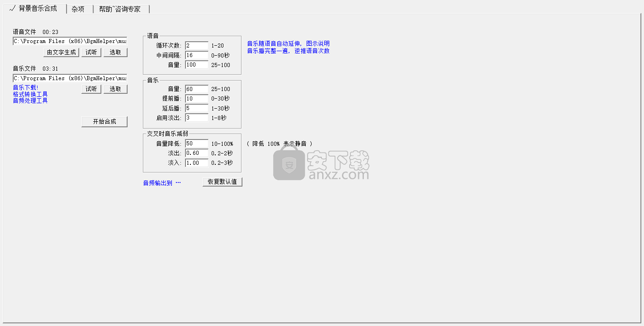Image resolution: width=644 pixels, height=326 pixels.
Task: Click the 淡出 field showing 0.60
Action: [197, 153]
